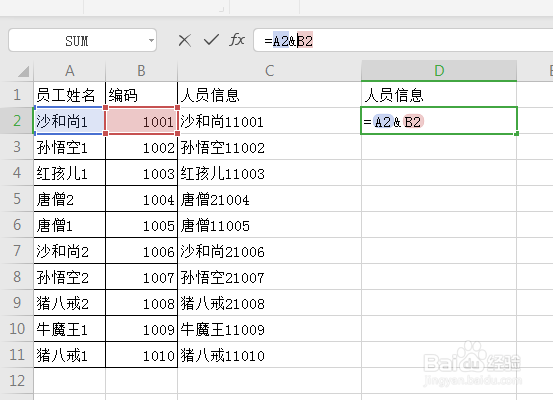Click cell A3 孙悟空1

(x=70, y=147)
